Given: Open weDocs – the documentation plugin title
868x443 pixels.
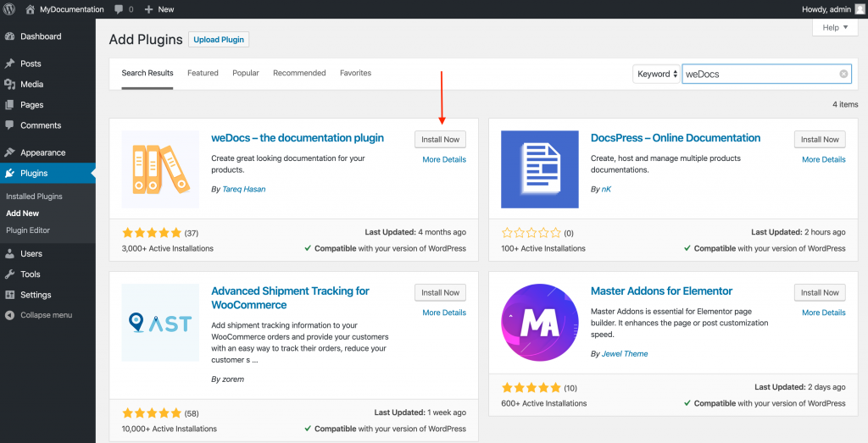Looking at the screenshot, I should tap(298, 138).
